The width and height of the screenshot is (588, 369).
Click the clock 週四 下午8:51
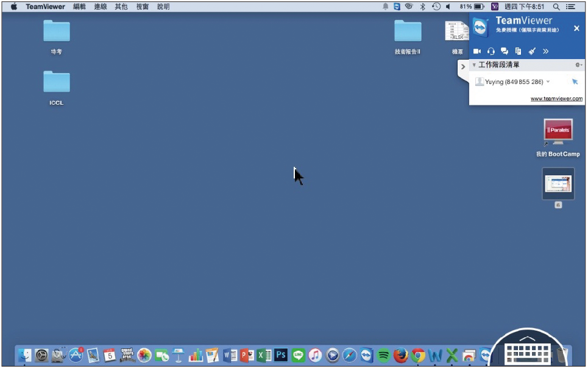pos(524,7)
